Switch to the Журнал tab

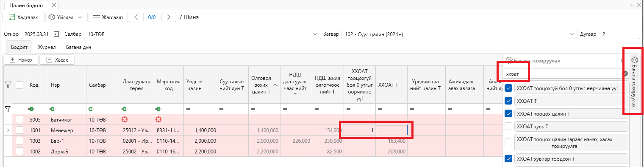coord(47,47)
